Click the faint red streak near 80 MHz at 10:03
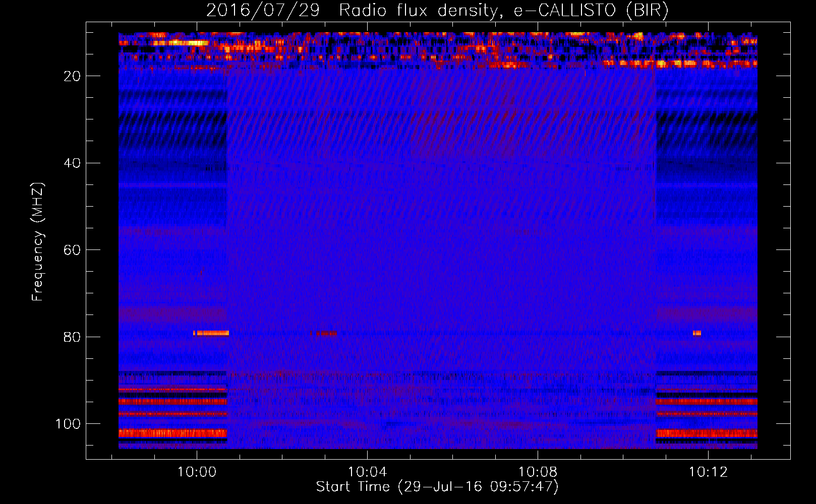Screen dimensions: 816x504 [324, 334]
